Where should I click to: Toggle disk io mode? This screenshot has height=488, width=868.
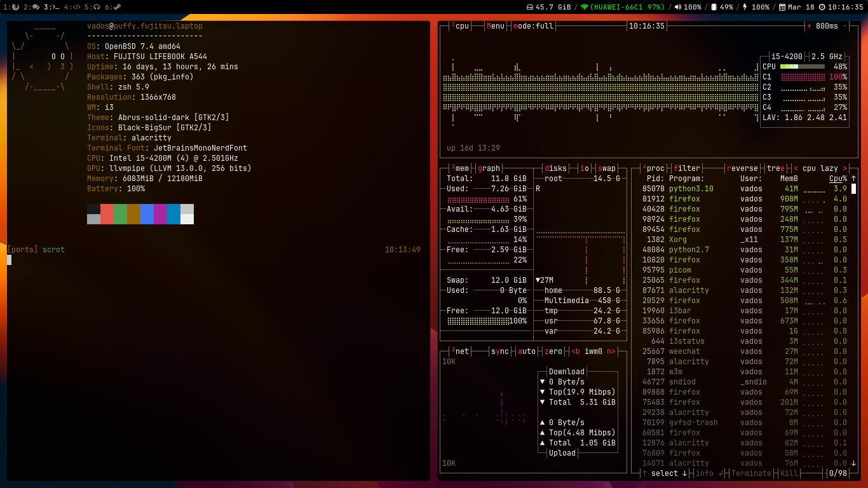(585, 168)
